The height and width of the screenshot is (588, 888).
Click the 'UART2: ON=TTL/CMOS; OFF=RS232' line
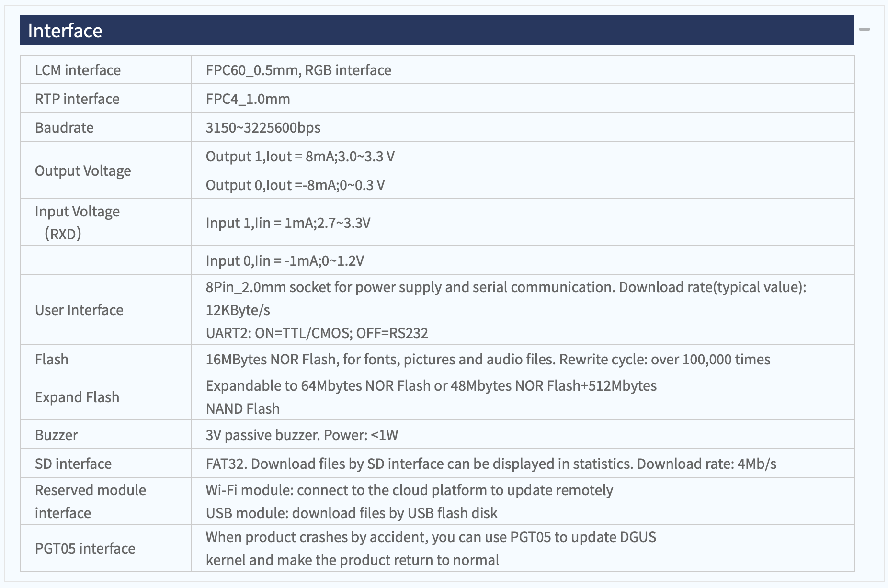click(317, 333)
